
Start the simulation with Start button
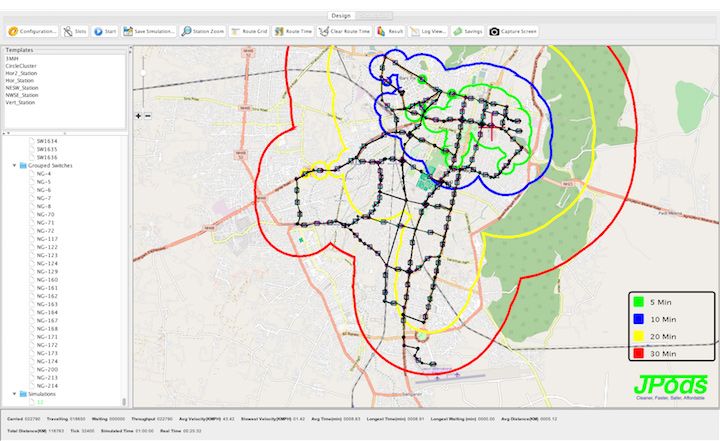point(105,31)
